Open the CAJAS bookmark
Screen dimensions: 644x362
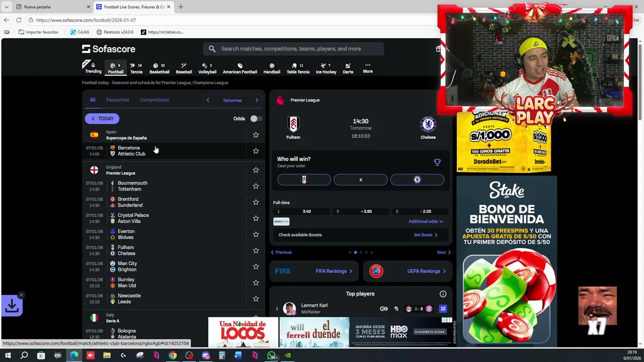pyautogui.click(x=80, y=32)
